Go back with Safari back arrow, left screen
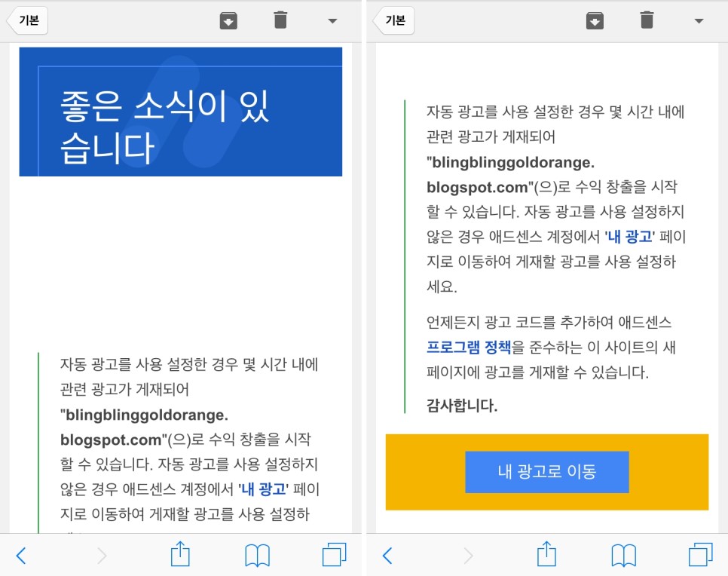 (21, 556)
